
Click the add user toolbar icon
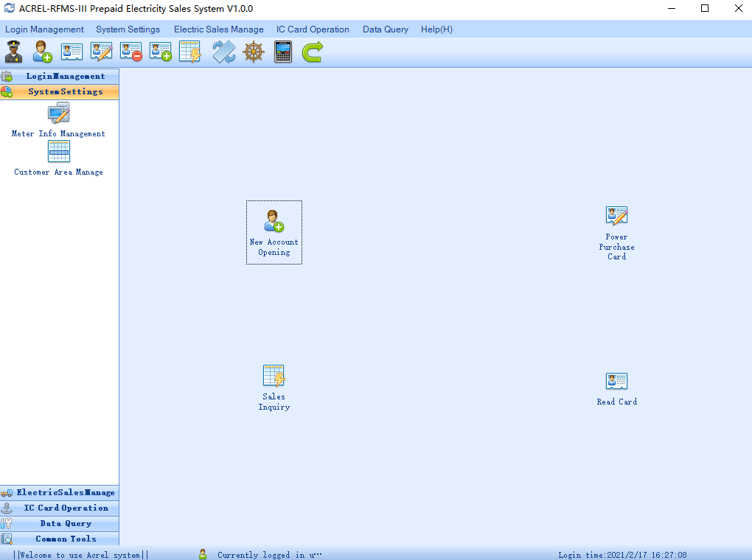coord(42,52)
